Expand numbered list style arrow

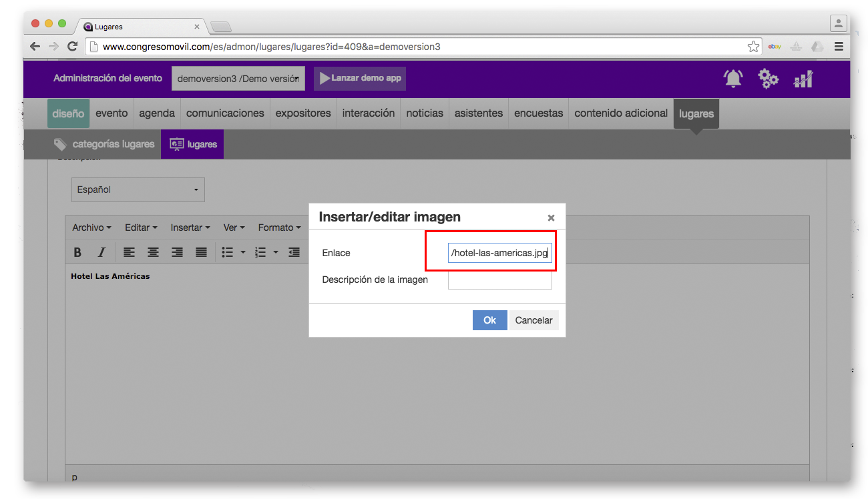[x=276, y=253]
